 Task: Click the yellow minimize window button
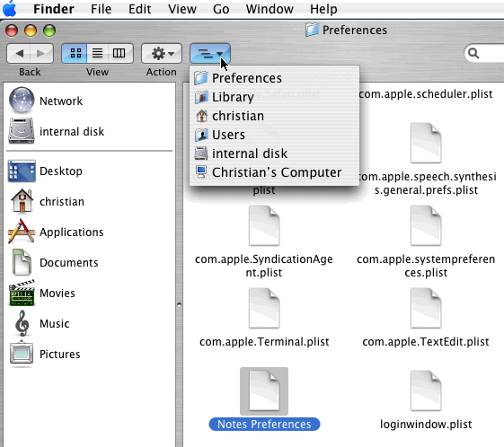[31, 31]
